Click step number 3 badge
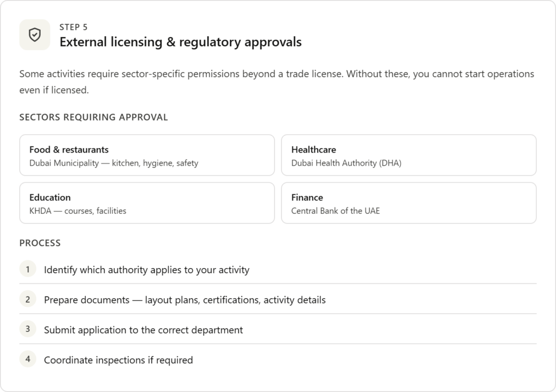The height and width of the screenshot is (392, 556). (28, 329)
